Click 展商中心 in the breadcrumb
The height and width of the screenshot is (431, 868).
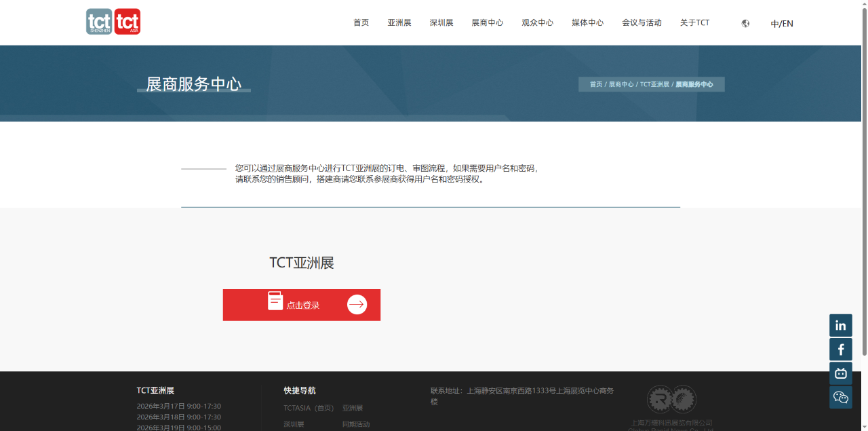(620, 84)
